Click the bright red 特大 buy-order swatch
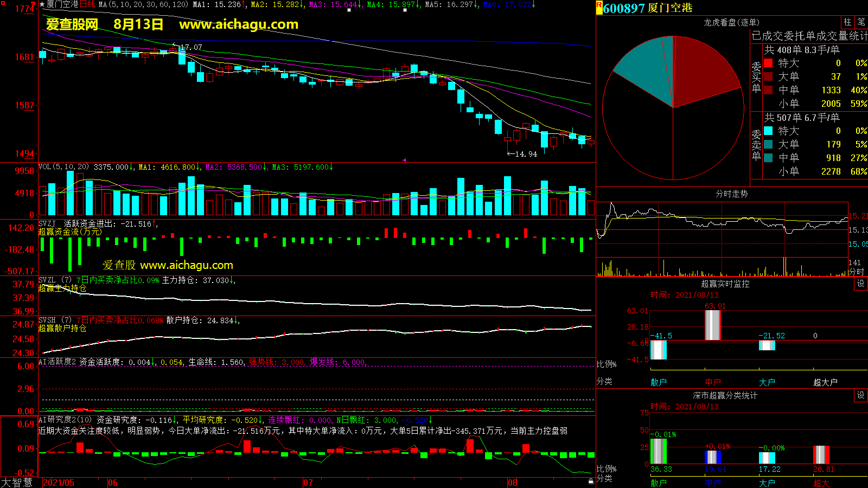This screenshot has height=488, width=868. click(x=768, y=63)
